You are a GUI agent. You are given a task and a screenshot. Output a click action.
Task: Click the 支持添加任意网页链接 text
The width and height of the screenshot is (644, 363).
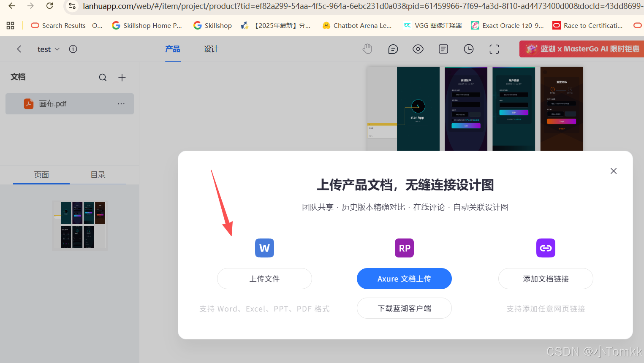(x=546, y=309)
